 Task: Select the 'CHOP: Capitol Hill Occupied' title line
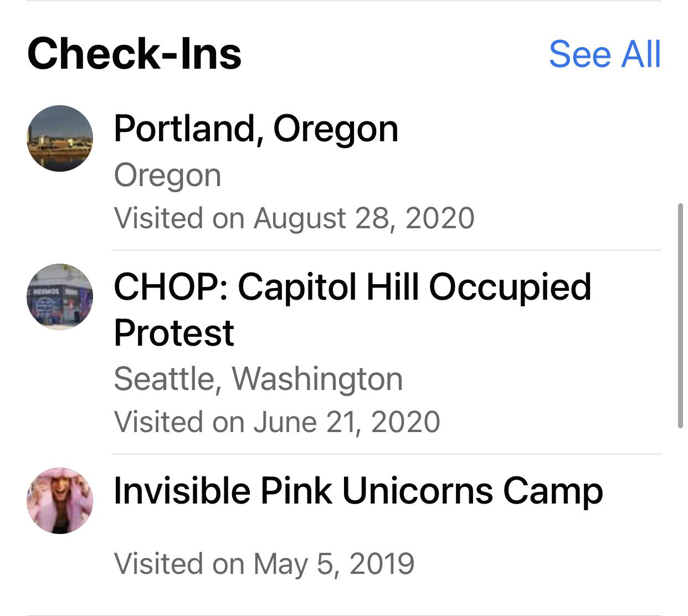352,287
